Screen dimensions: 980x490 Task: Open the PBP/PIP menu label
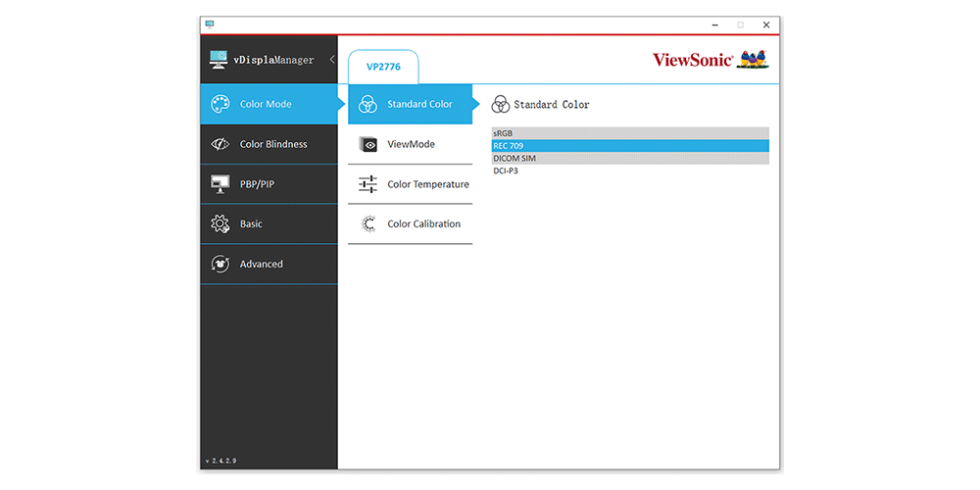[x=257, y=184]
